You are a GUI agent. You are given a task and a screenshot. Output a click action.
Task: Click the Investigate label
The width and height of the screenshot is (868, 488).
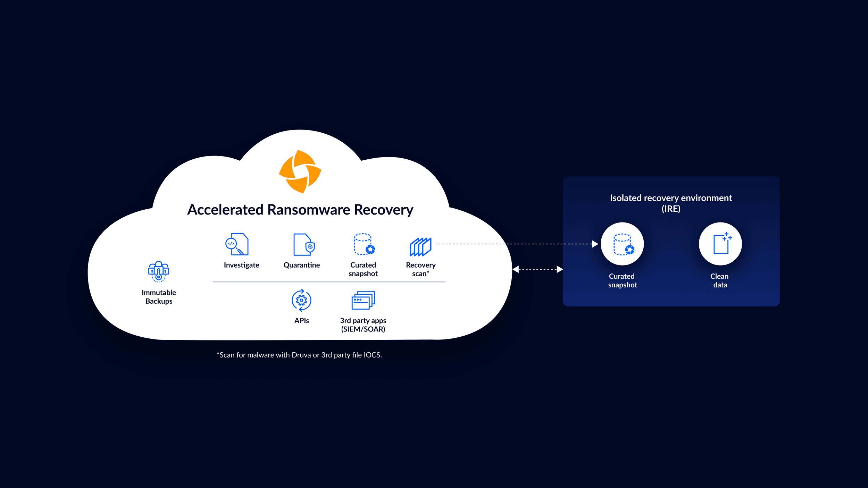241,265
